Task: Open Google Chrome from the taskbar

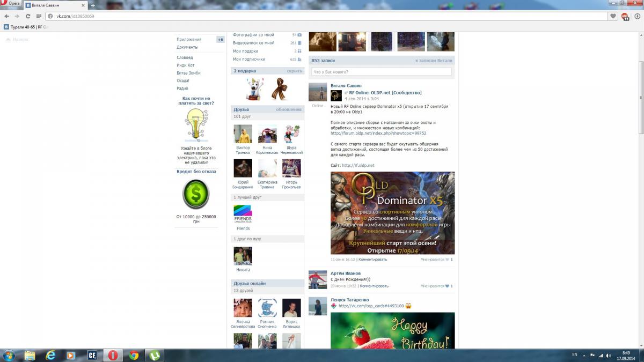Action: [134, 355]
